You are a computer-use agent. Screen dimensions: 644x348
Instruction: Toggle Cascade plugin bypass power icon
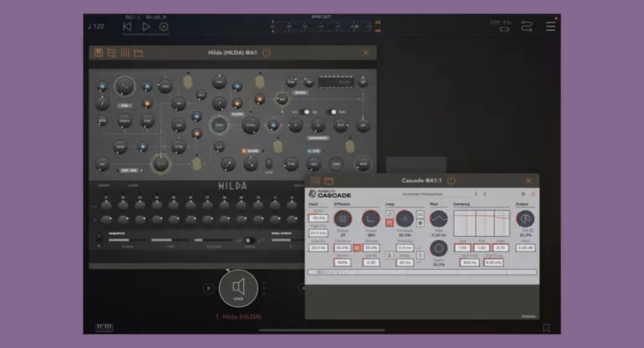click(451, 180)
